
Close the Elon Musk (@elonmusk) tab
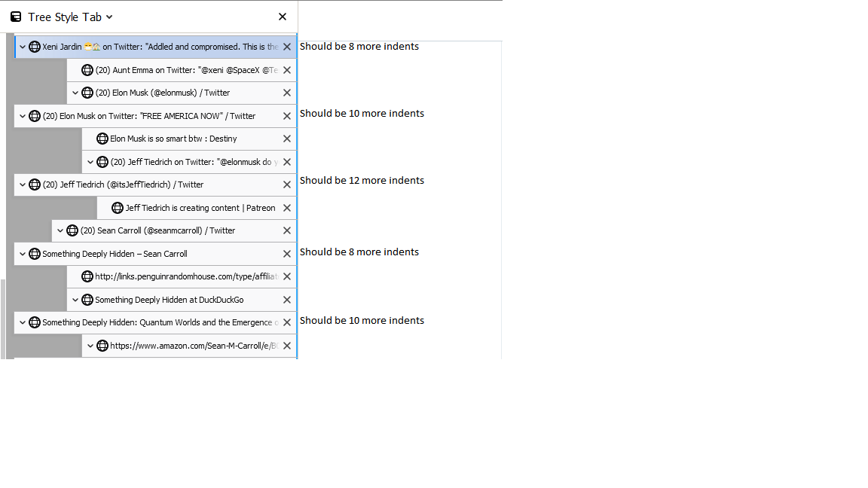[x=287, y=93]
